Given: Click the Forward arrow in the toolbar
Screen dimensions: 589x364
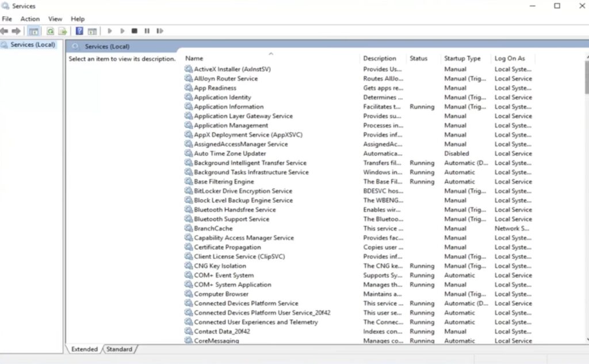Looking at the screenshot, I should click(16, 31).
